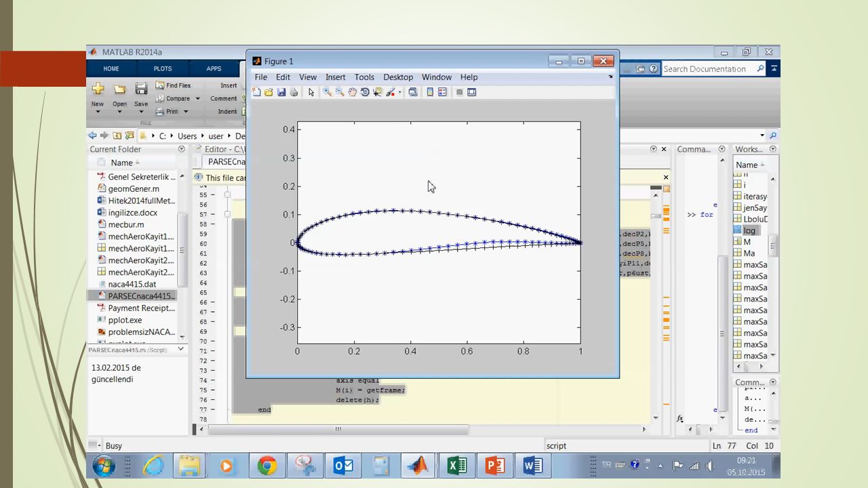The image size is (868, 488).
Task: Open the Current Folder panel actions menu
Action: [181, 149]
